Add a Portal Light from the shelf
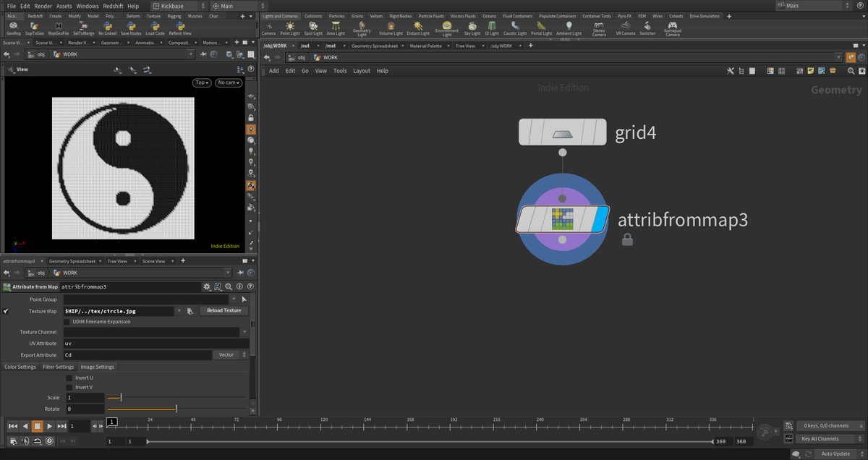868x460 pixels. click(x=541, y=28)
